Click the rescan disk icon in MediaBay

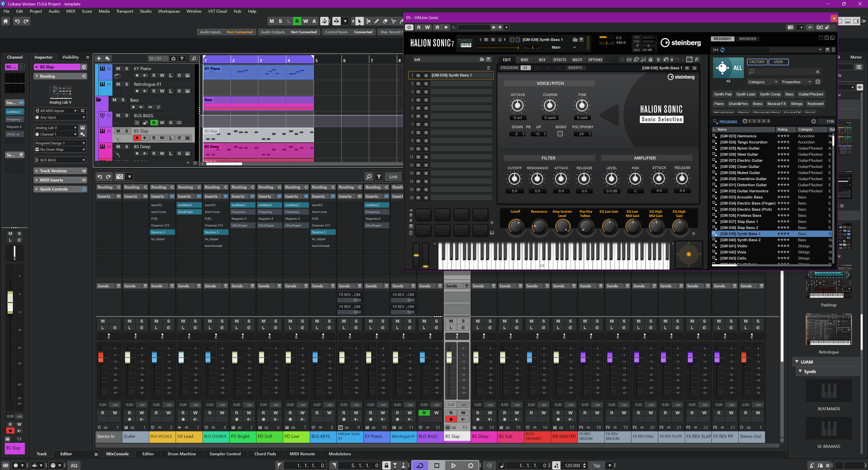tap(722, 50)
